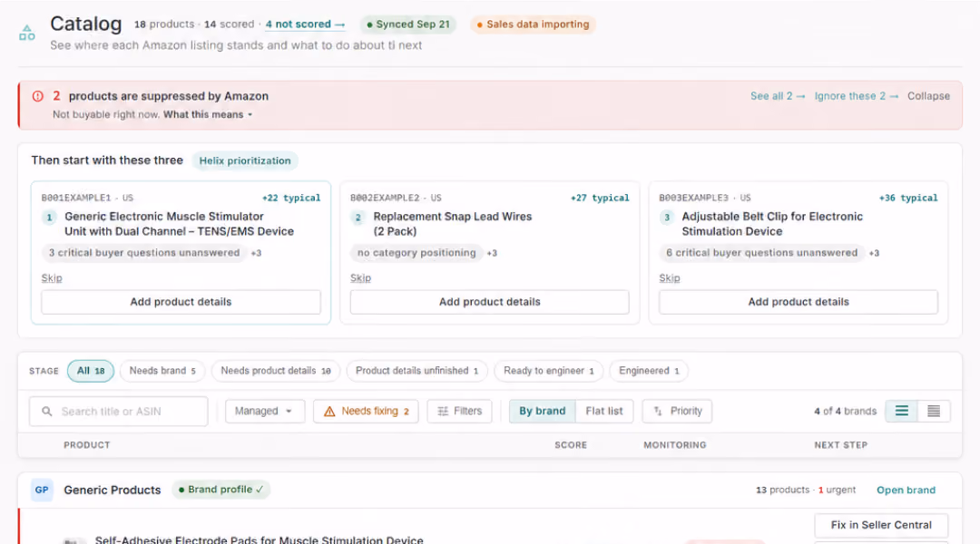Click the Priority sort arrows icon
The width and height of the screenshot is (980, 544).
(x=658, y=411)
